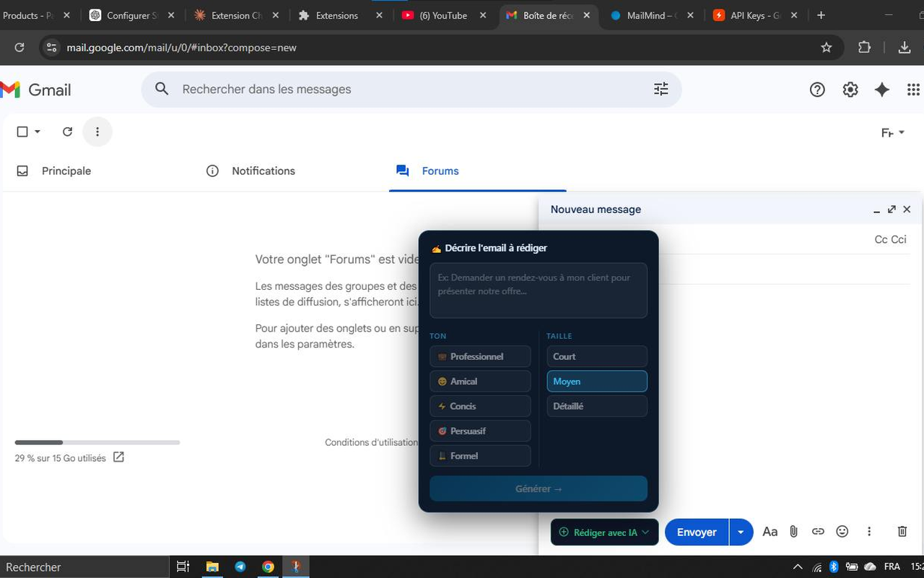Choose the Détaillé length
The image size is (924, 578).
pos(597,406)
